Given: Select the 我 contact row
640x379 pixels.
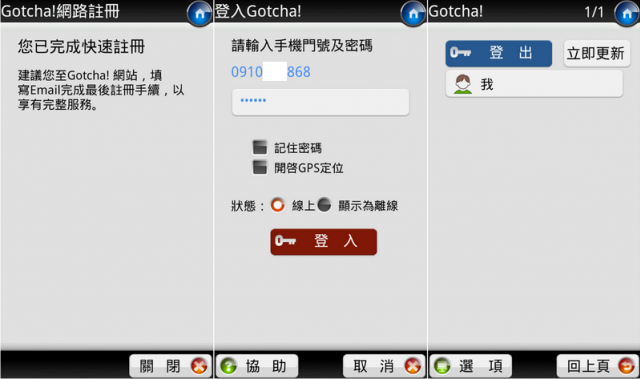Looking at the screenshot, I should (534, 84).
